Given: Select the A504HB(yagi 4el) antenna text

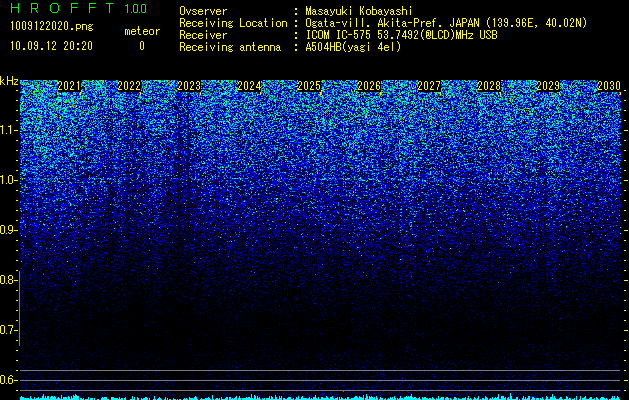Looking at the screenshot, I should 353,47.
